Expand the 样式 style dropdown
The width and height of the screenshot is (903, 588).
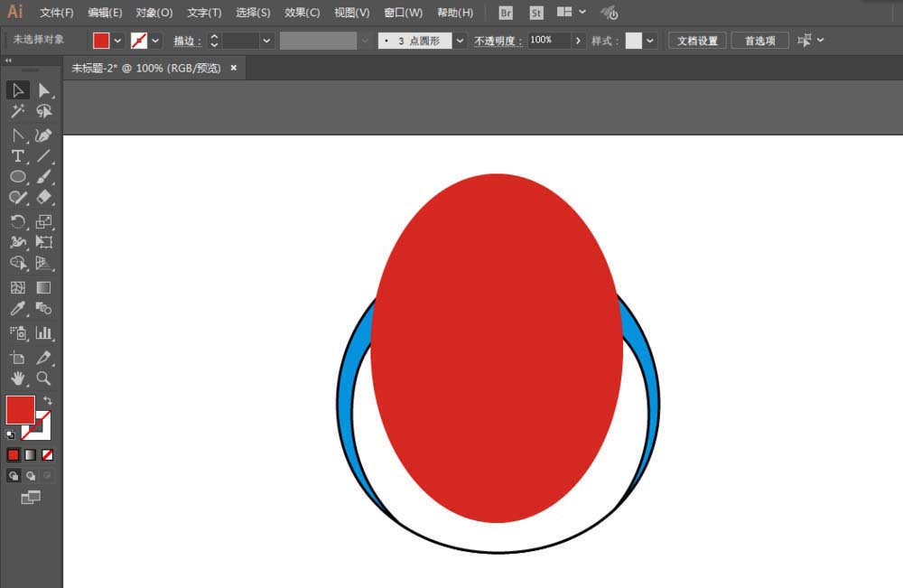(649, 41)
